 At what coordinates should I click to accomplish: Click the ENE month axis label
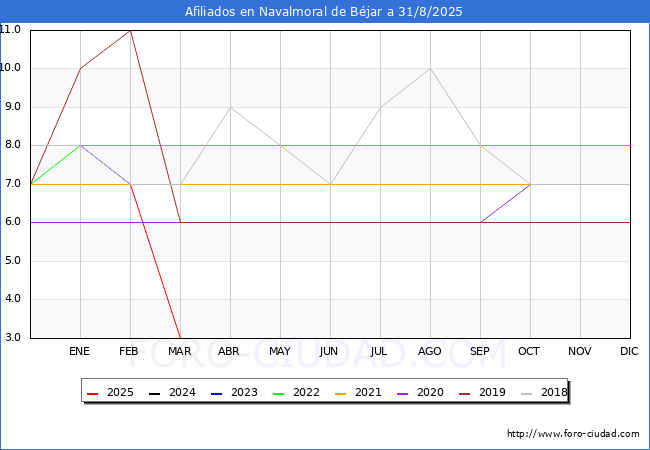pos(79,351)
